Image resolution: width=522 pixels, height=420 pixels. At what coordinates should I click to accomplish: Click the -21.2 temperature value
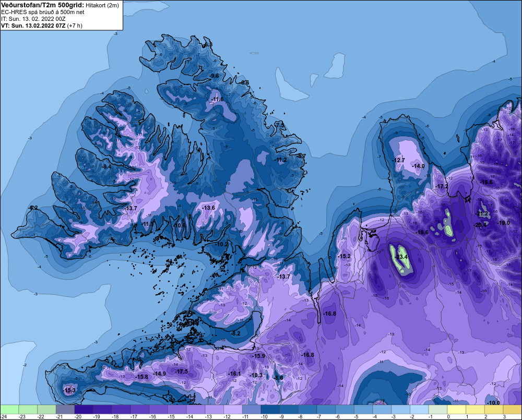(x=481, y=214)
